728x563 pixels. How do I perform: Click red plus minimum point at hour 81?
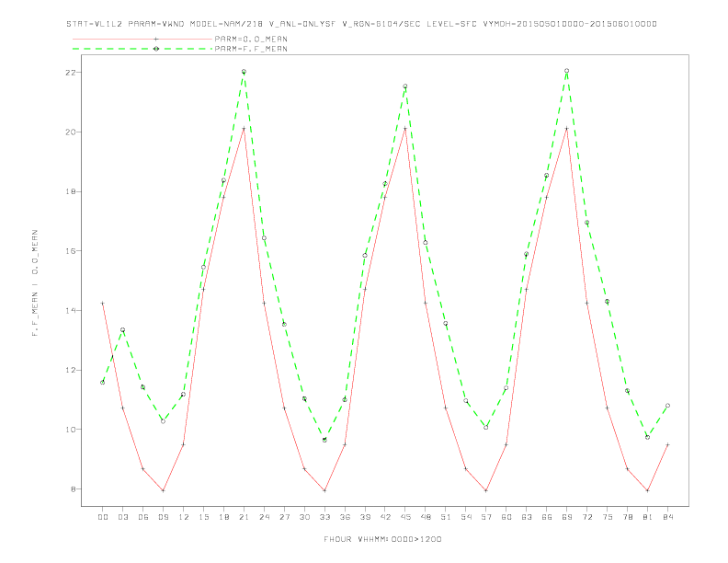coord(648,490)
